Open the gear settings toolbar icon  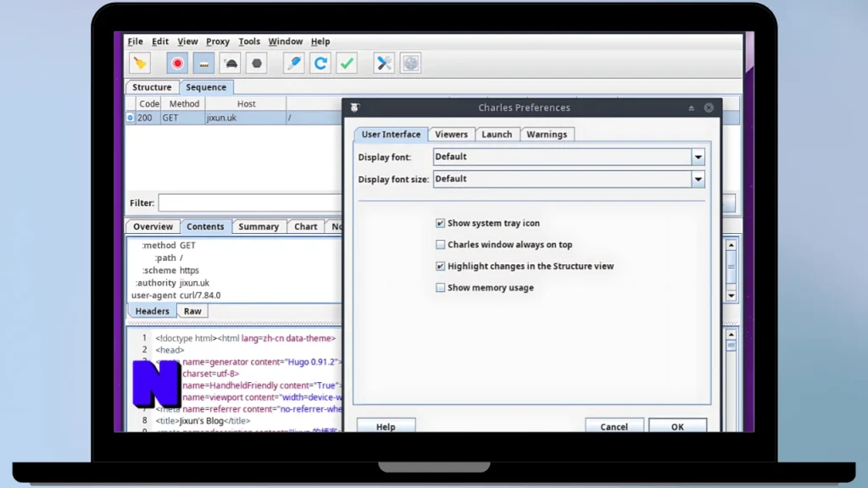pos(410,63)
